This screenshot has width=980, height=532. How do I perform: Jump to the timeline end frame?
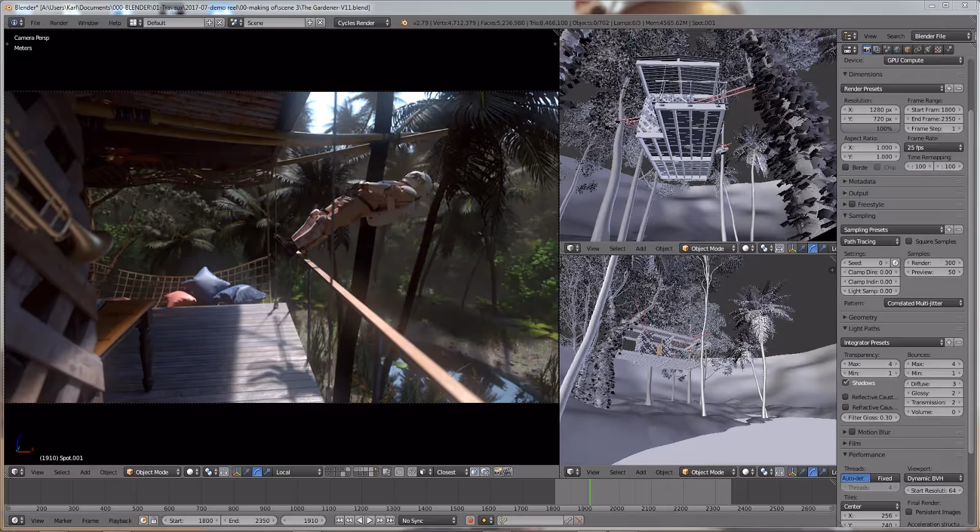point(390,520)
